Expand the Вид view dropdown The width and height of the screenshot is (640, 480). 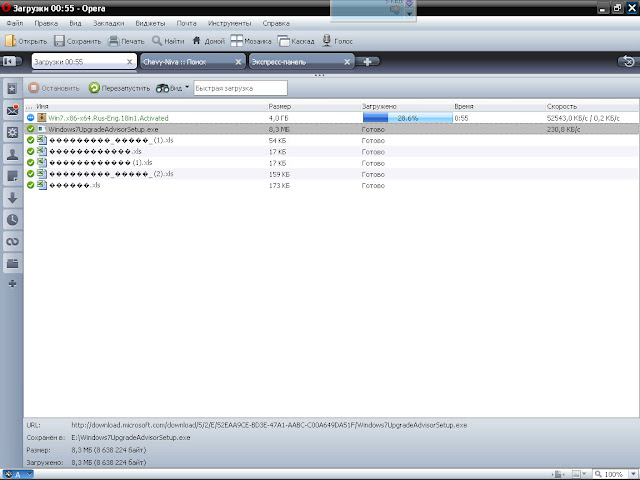[x=172, y=88]
